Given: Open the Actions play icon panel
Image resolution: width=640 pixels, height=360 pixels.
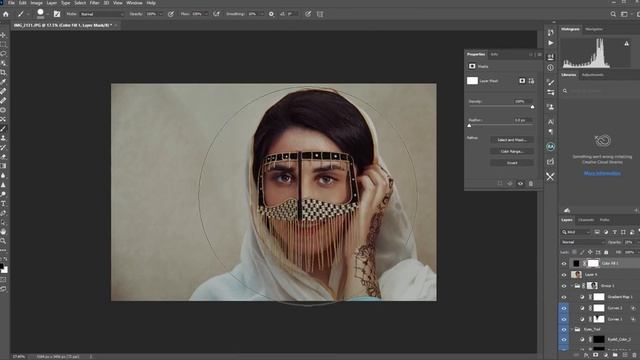Looking at the screenshot, I should (551, 43).
